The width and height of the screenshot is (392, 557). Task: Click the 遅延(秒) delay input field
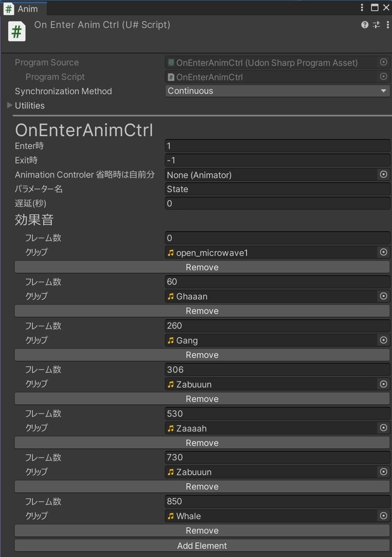[x=277, y=203]
